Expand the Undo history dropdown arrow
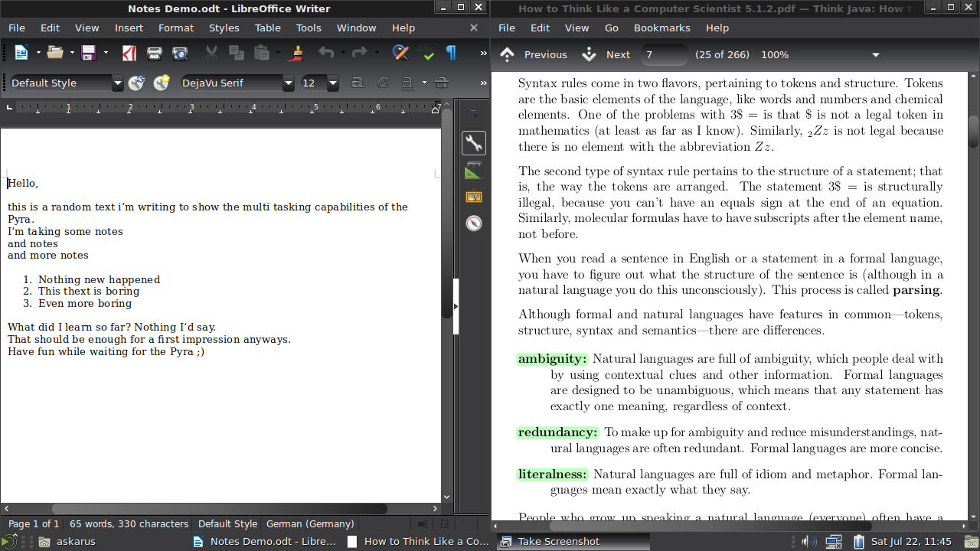 pos(343,53)
